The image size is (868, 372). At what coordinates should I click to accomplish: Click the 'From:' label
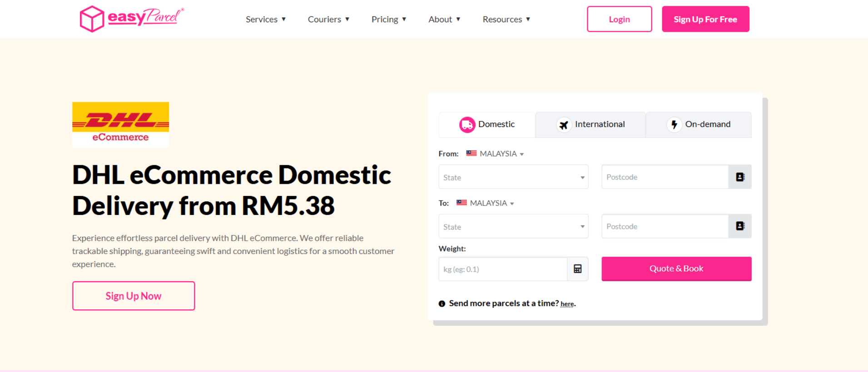(x=448, y=154)
